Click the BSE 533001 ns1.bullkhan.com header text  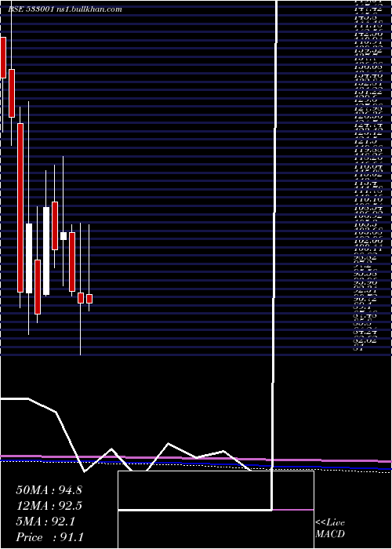tap(65, 9)
